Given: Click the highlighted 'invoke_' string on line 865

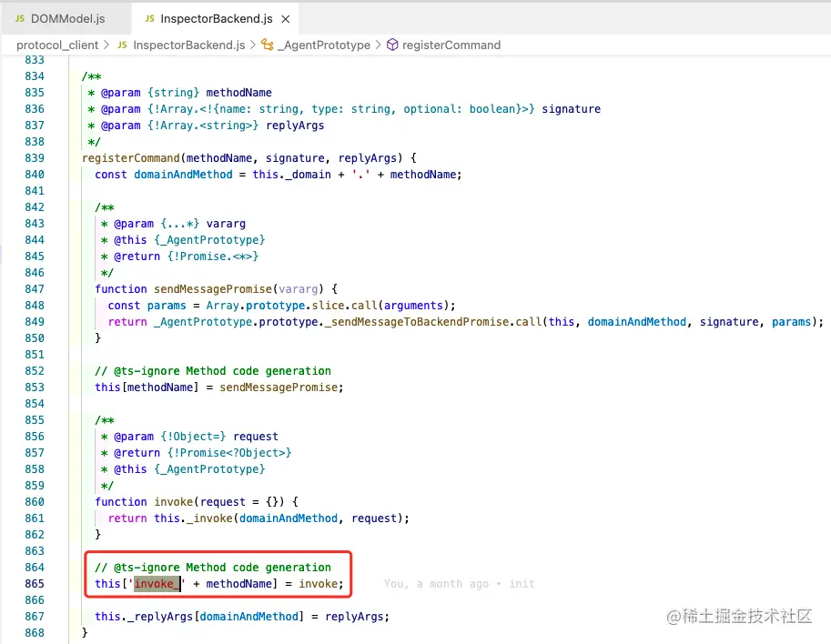Looking at the screenshot, I should 157,584.
